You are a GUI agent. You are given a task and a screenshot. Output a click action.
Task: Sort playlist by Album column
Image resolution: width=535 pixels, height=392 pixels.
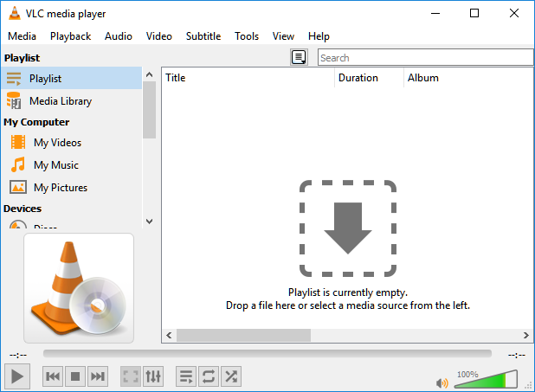tap(468, 78)
